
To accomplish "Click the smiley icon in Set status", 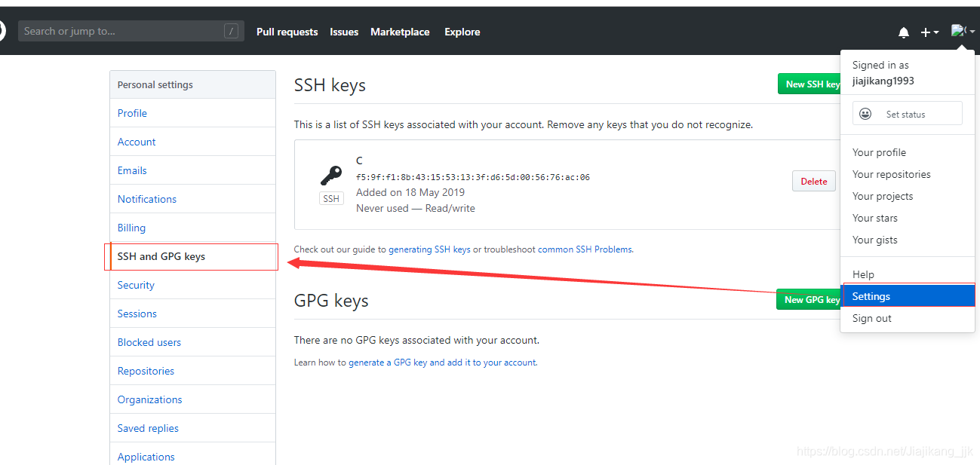I will (865, 114).
